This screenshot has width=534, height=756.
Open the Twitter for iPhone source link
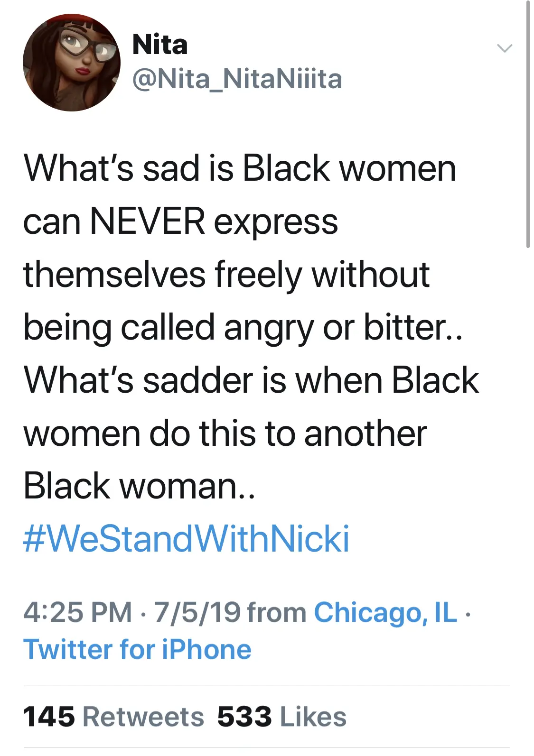[x=137, y=649]
